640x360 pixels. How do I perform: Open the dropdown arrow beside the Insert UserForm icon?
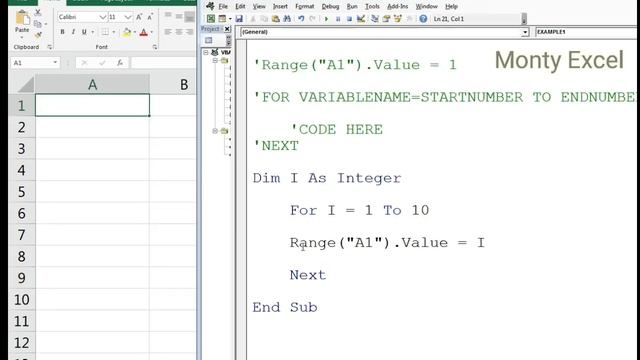click(x=230, y=19)
